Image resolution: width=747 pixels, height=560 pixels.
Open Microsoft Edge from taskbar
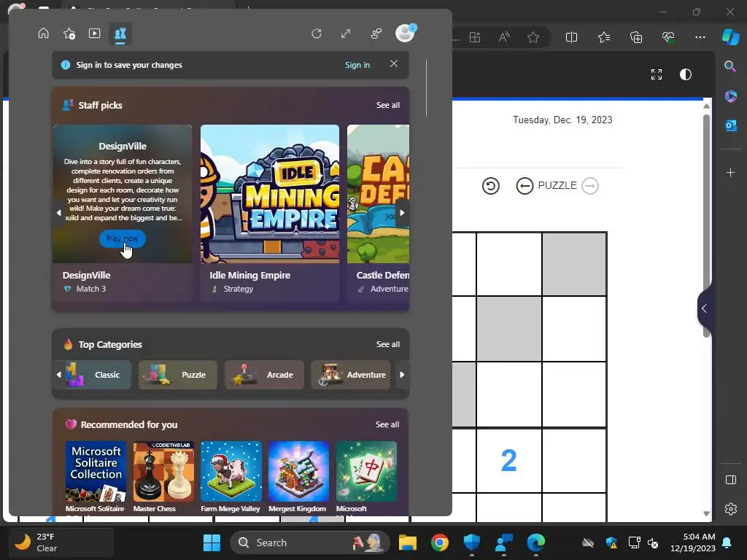click(535, 542)
